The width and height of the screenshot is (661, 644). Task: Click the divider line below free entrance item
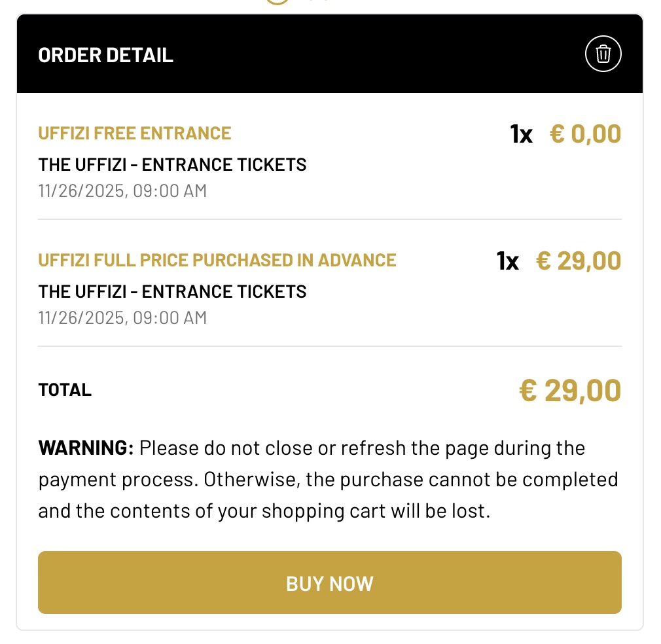(x=329, y=219)
